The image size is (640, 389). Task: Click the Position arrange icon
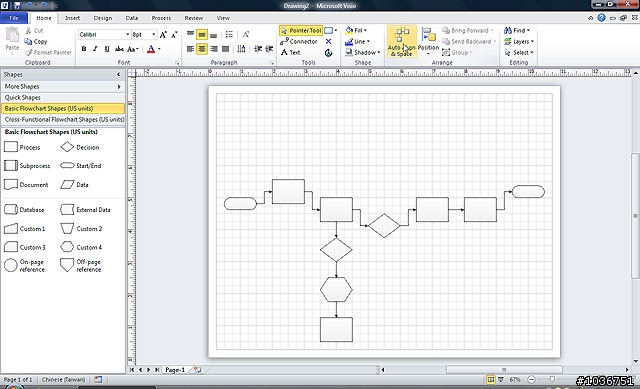pyautogui.click(x=428, y=42)
